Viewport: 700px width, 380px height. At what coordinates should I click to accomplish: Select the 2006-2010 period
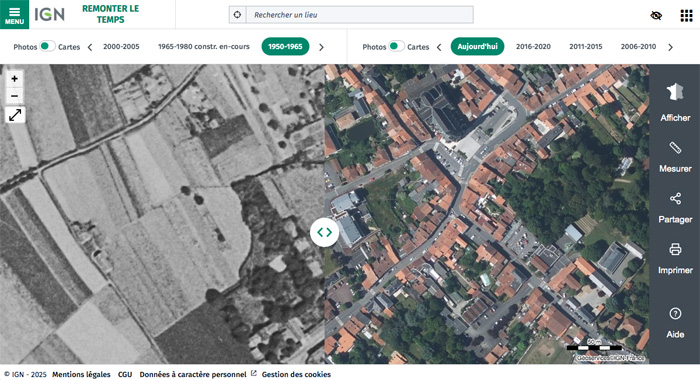(638, 46)
